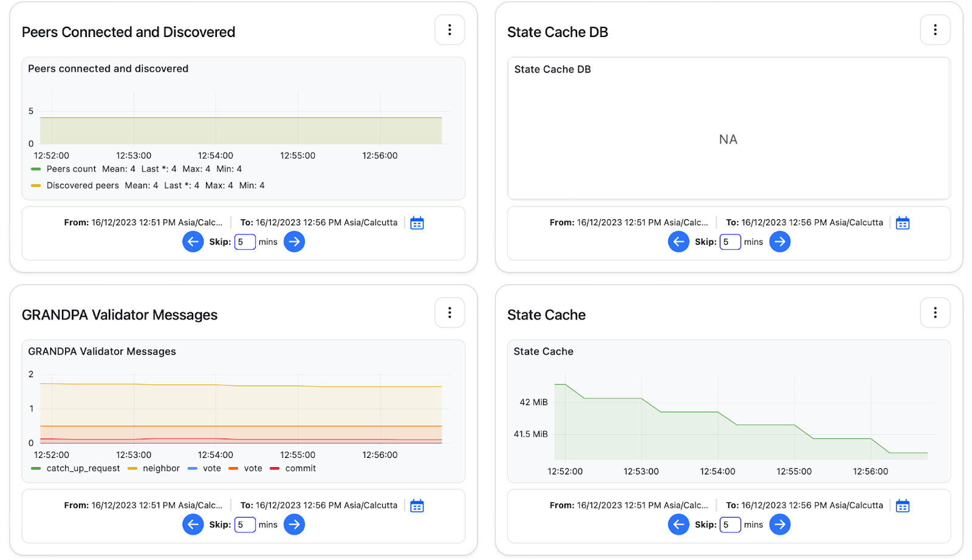Image resolution: width=972 pixels, height=560 pixels.
Task: Click the commit legend color marker
Action: point(275,469)
